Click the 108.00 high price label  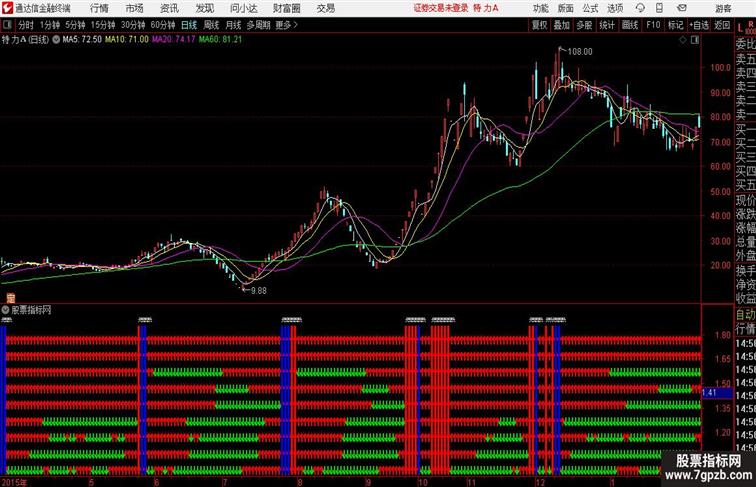click(x=580, y=52)
